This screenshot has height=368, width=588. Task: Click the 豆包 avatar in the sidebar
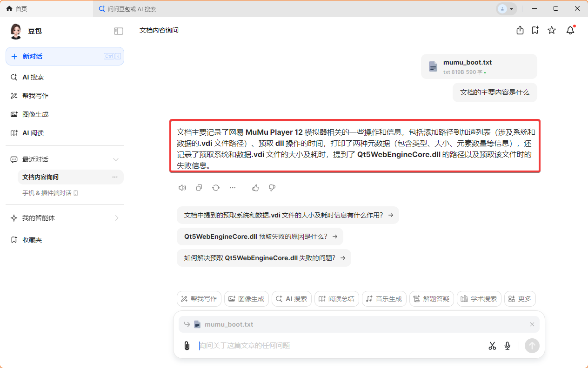point(16,31)
